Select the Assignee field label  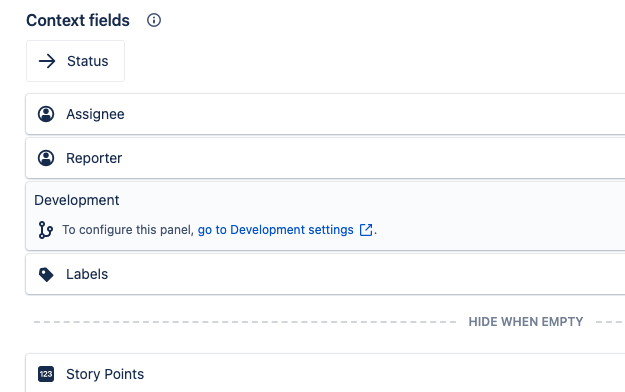95,114
